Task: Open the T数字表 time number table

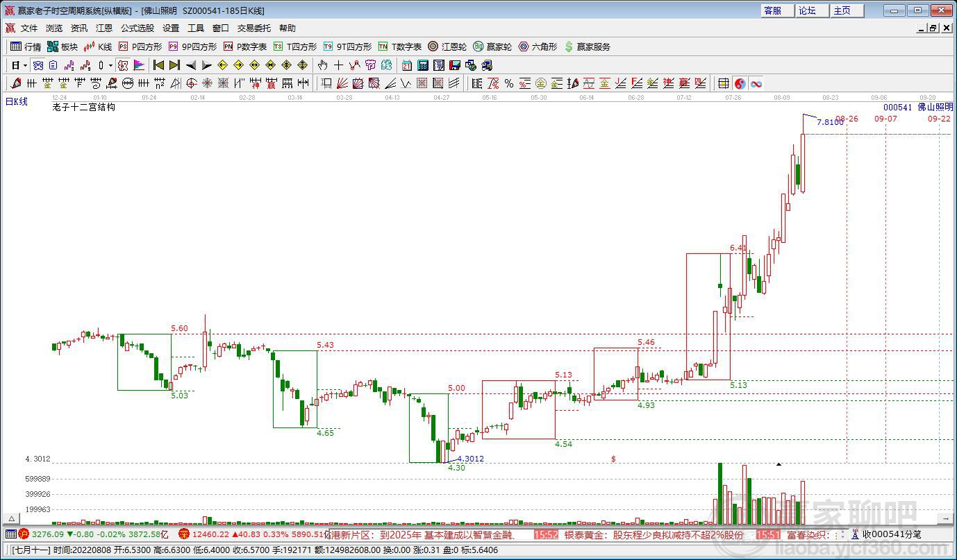Action: [x=400, y=46]
